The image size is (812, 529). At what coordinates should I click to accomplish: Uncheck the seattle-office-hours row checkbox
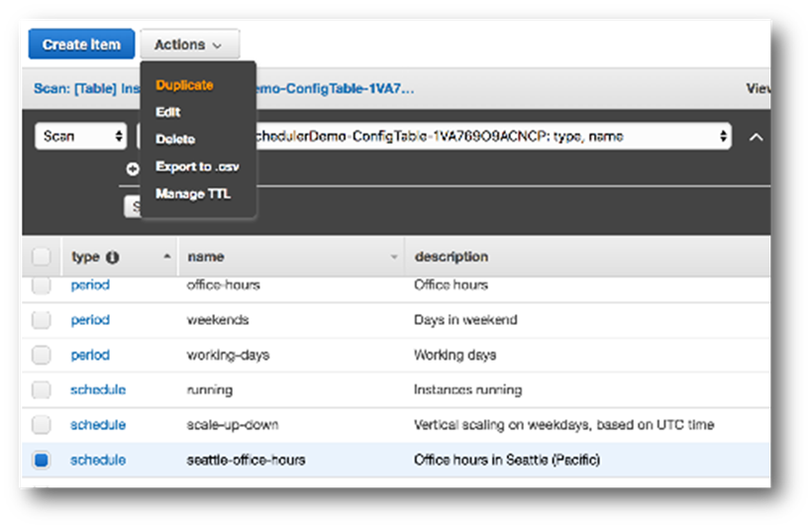(41, 460)
